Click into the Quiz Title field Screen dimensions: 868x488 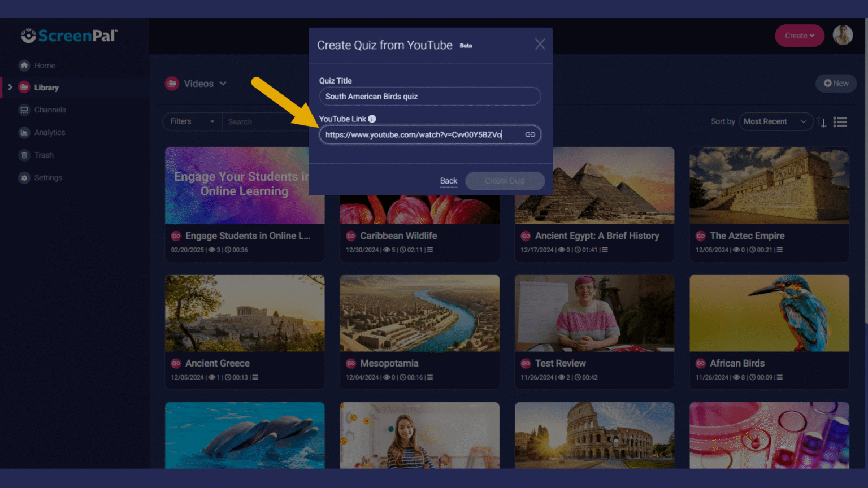(429, 97)
